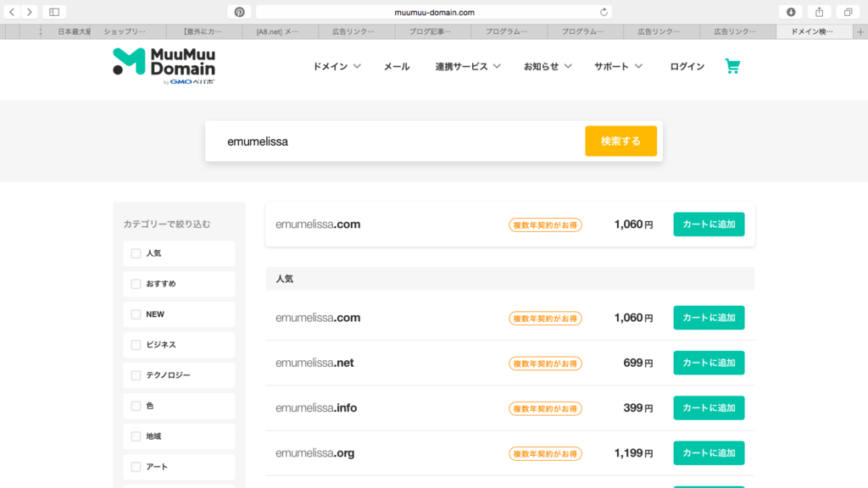Click the カテゴリーで絞り込む heading
The image size is (868, 488).
(167, 224)
